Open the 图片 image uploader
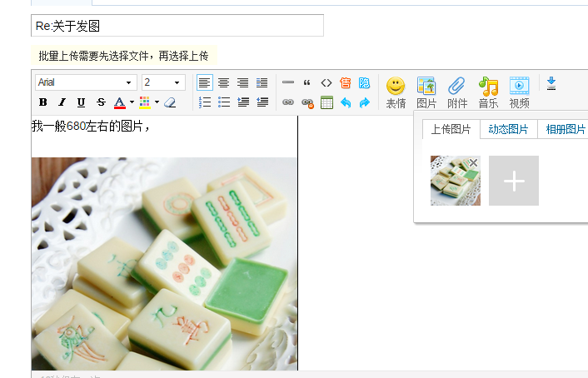 click(426, 92)
